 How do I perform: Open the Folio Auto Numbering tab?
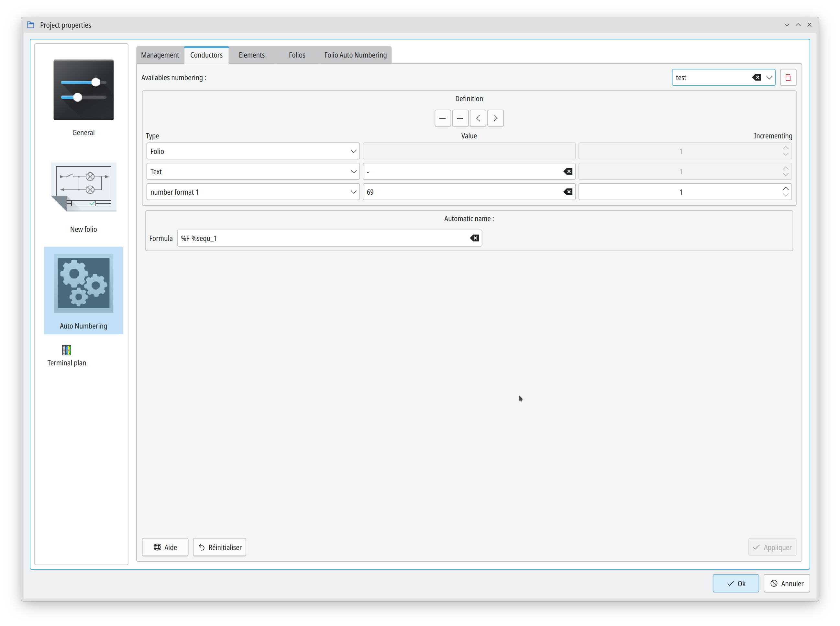(355, 55)
